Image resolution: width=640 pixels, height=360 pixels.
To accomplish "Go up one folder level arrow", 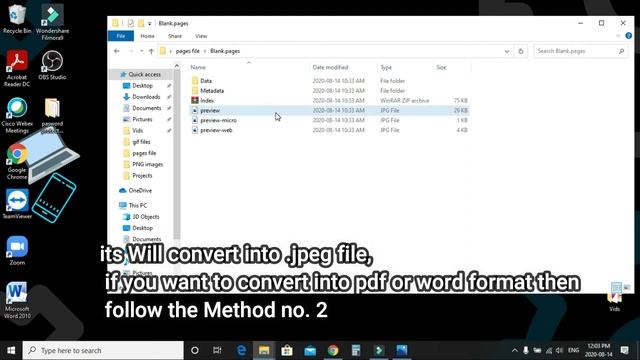I will [151, 51].
